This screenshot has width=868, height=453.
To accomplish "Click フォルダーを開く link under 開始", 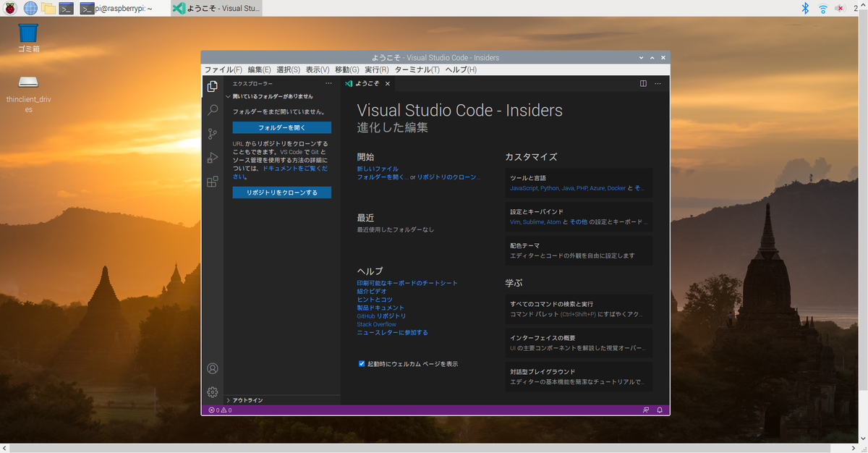I will click(x=382, y=177).
